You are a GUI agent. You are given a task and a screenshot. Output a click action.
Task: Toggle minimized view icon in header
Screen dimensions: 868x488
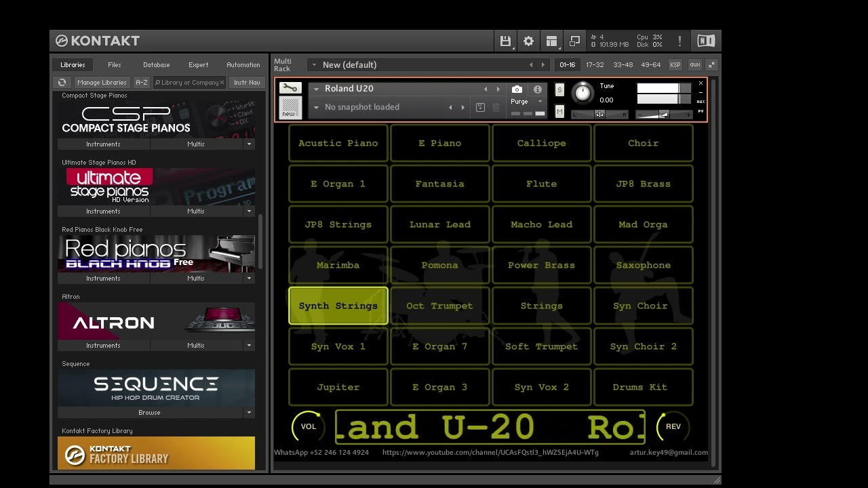(574, 41)
